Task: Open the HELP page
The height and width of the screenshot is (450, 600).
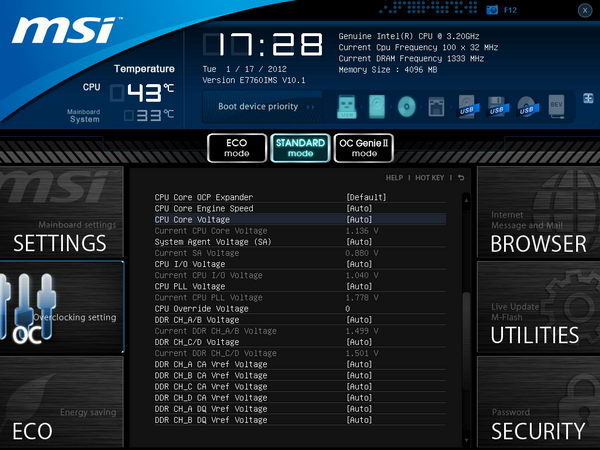Action: (394, 178)
